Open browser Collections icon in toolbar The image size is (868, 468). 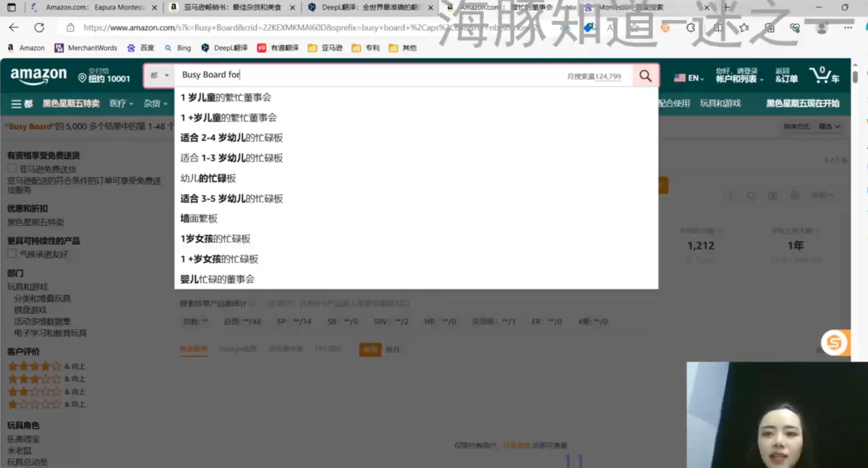click(770, 27)
